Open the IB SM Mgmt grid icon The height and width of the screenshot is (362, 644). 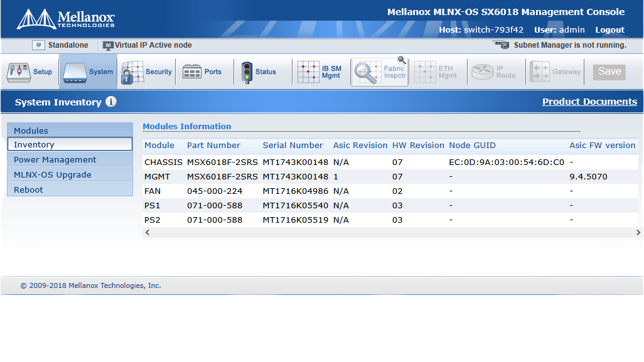(308, 72)
